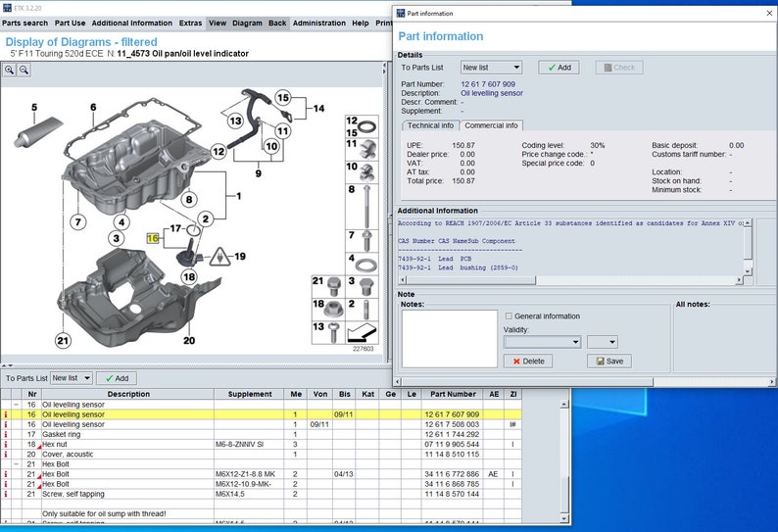This screenshot has width=778, height=532.
Task: Select the screw thumbnail labeled 13
Action: coord(327,332)
